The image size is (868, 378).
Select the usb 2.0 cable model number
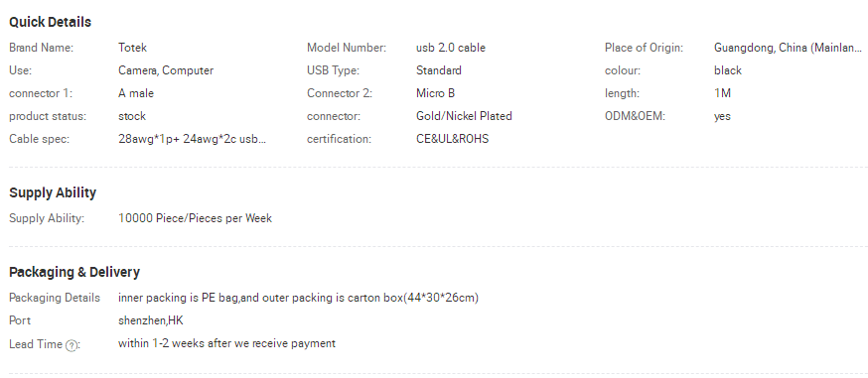click(451, 48)
